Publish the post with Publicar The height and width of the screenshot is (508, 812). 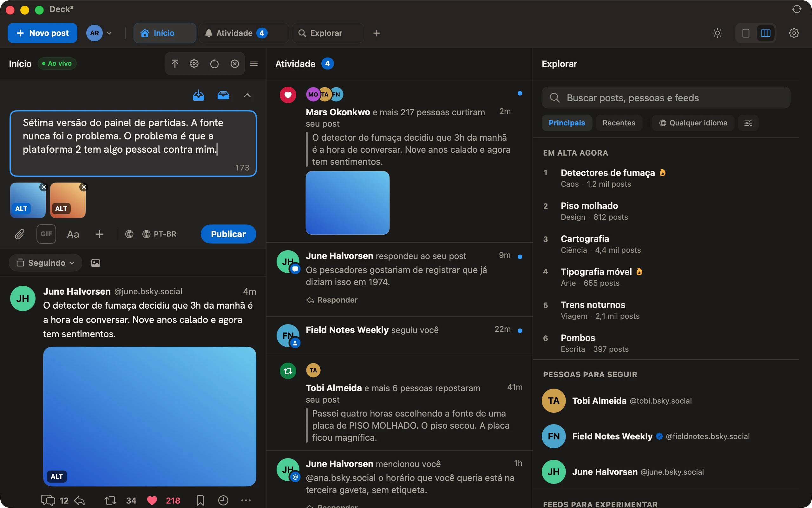[x=228, y=234]
